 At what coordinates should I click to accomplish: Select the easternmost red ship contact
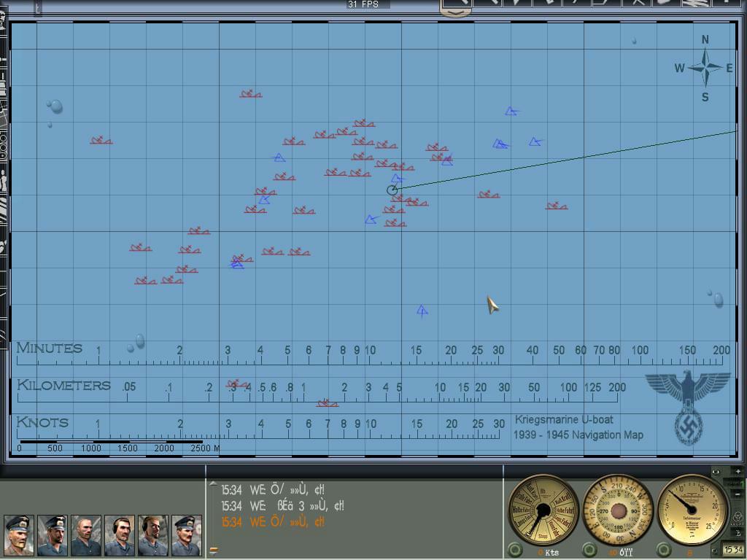pos(557,206)
